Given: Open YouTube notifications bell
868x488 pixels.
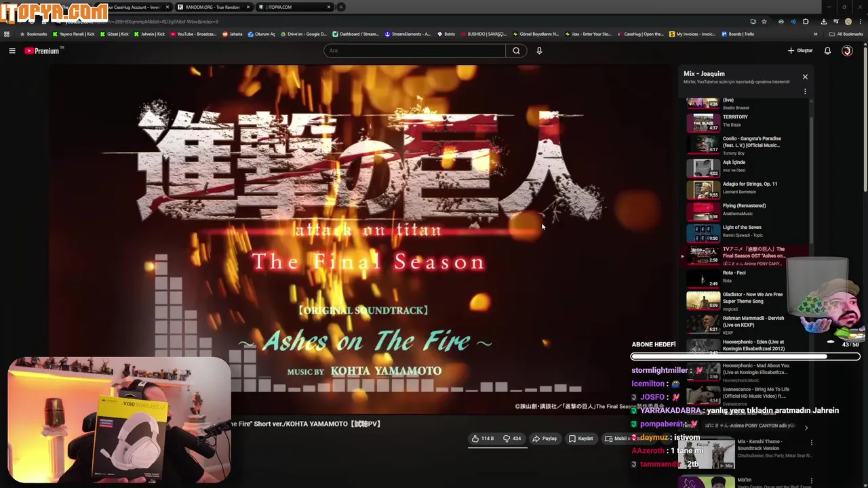Looking at the screenshot, I should tap(827, 51).
